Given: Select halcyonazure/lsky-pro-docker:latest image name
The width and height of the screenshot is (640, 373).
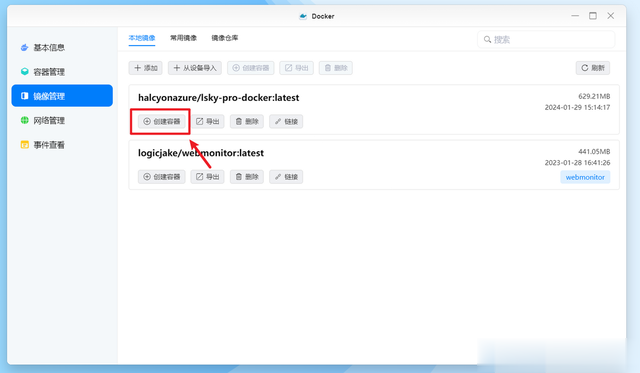Looking at the screenshot, I should pyautogui.click(x=218, y=98).
